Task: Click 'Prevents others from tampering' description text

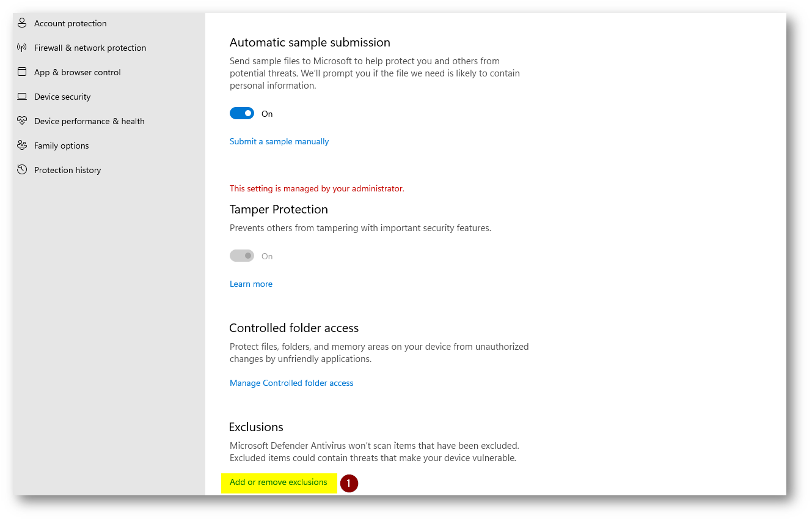Action: pos(360,228)
